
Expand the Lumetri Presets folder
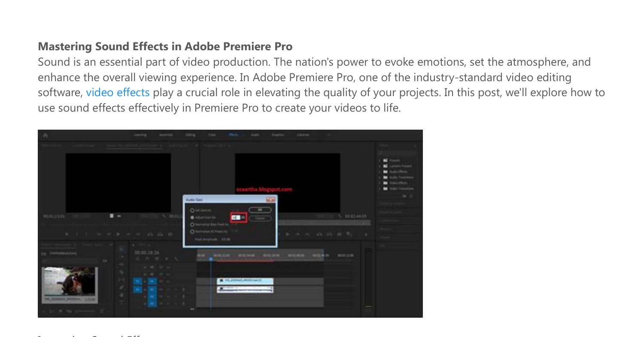tap(380, 166)
